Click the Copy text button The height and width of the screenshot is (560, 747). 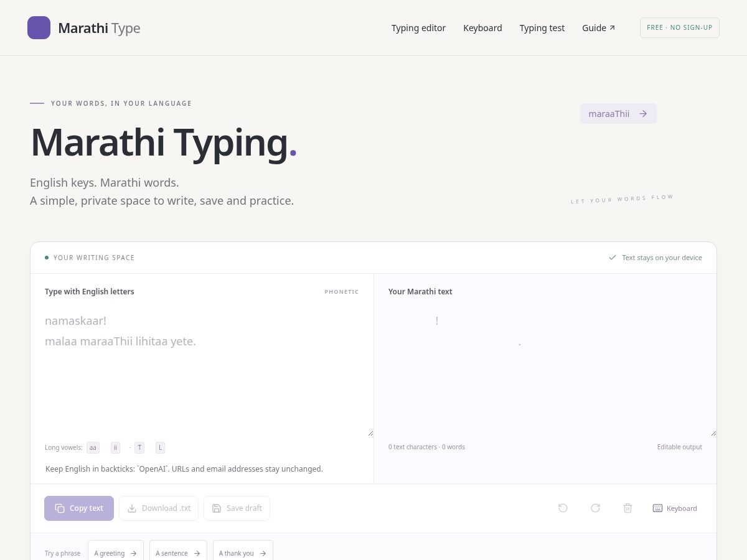click(79, 508)
